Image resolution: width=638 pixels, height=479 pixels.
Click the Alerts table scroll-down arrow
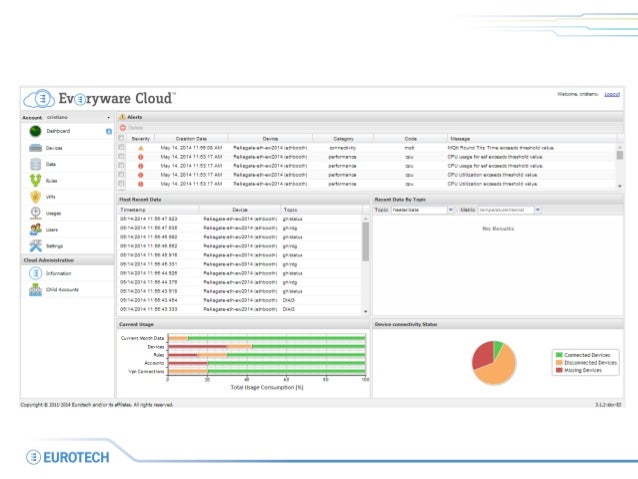coord(620,186)
